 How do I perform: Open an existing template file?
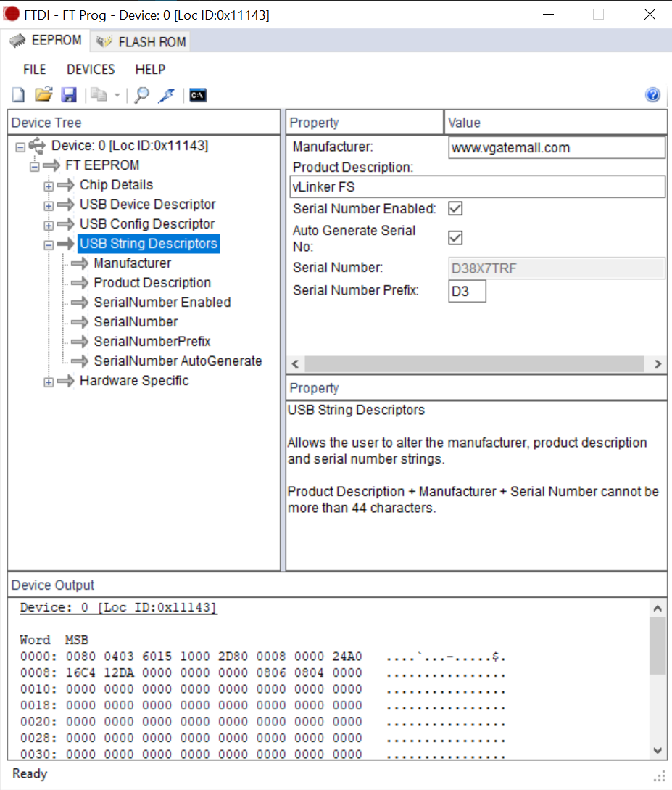pos(43,94)
